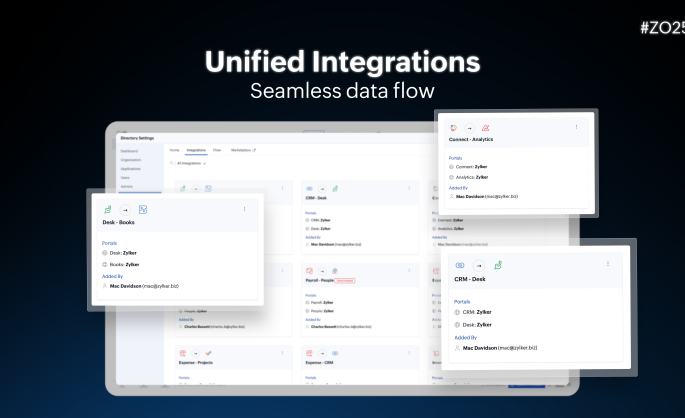
Task: Click the Expense - Projects card title
Action: point(196,363)
